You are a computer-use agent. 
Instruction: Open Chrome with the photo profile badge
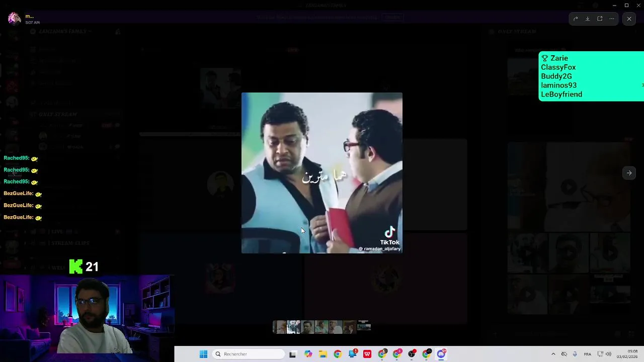click(x=382, y=354)
